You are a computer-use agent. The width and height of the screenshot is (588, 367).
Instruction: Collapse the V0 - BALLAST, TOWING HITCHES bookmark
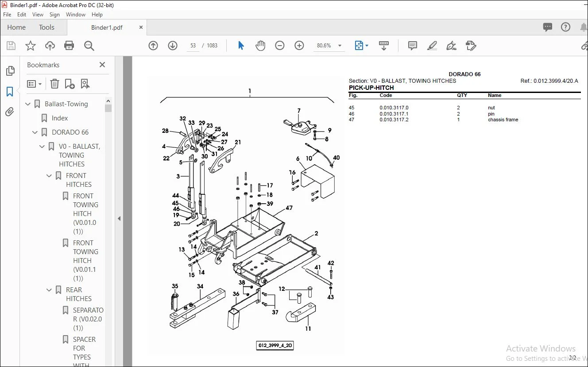click(43, 147)
